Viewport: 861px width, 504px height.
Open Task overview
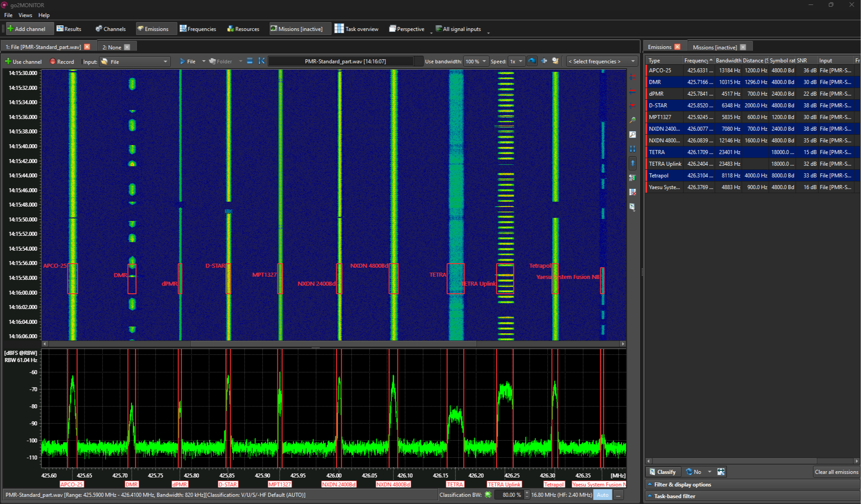tap(357, 29)
